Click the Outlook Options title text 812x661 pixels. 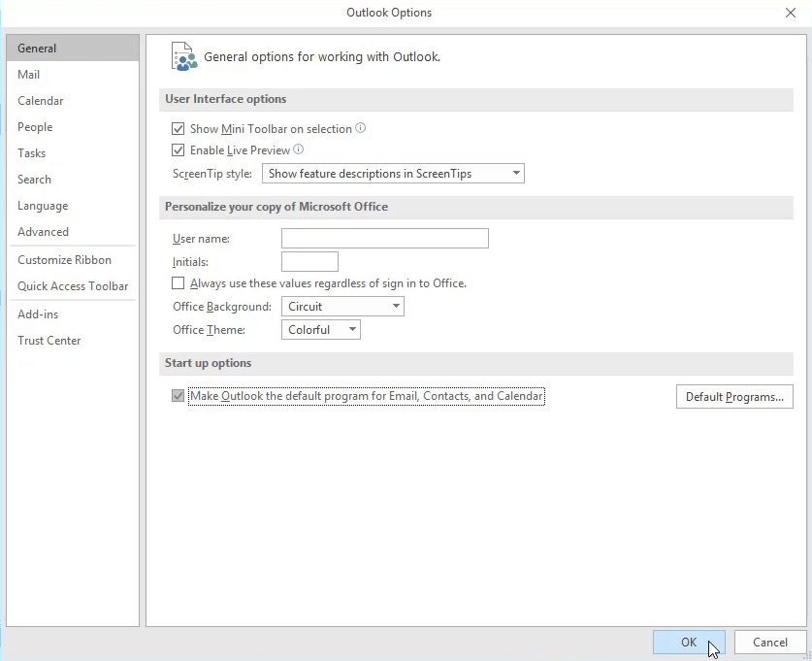(389, 13)
